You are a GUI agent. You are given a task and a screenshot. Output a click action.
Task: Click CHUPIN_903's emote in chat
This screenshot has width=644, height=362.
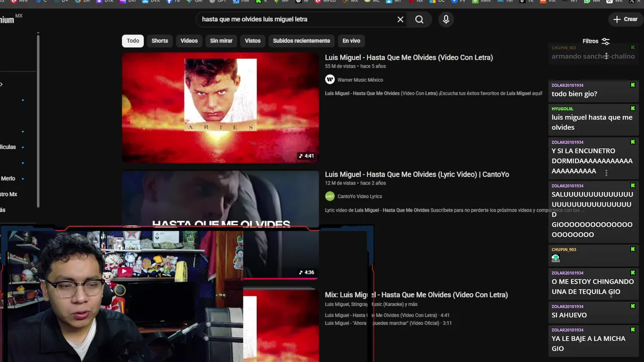(x=555, y=258)
